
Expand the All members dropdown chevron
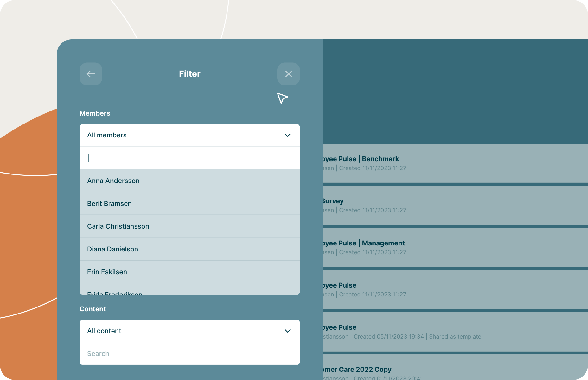[288, 135]
